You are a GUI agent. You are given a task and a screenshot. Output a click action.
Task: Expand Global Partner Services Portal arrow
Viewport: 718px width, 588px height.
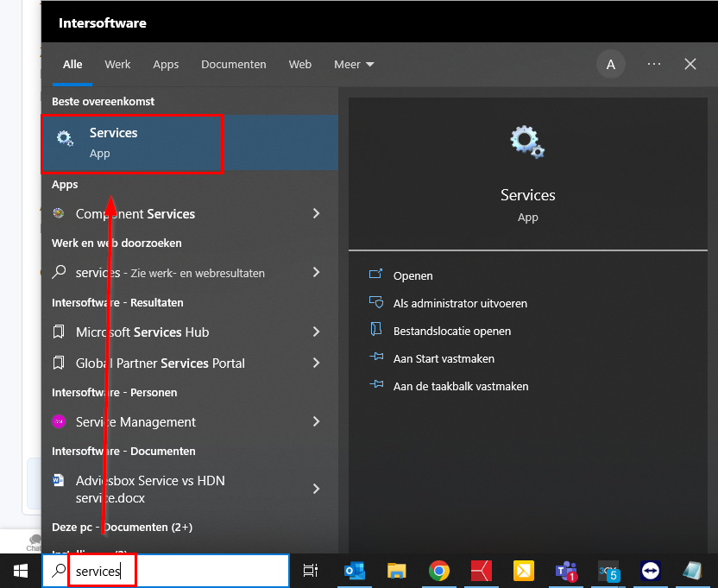(x=316, y=363)
